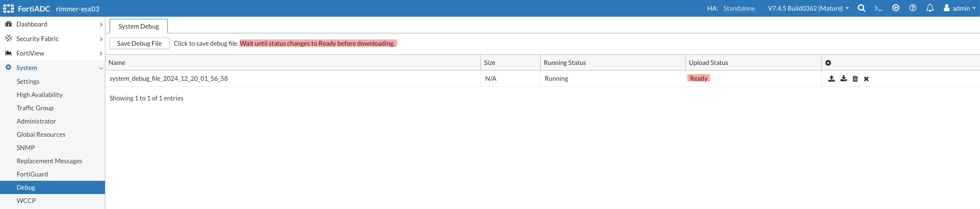Click the FortiADC logo icon
Viewport: 980px width, 209px height.
pos(9,9)
